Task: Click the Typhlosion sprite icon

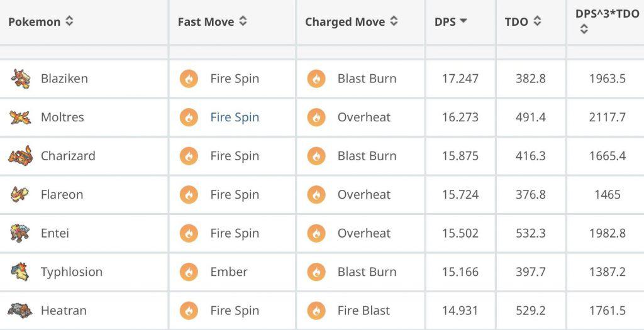Action: (20, 272)
